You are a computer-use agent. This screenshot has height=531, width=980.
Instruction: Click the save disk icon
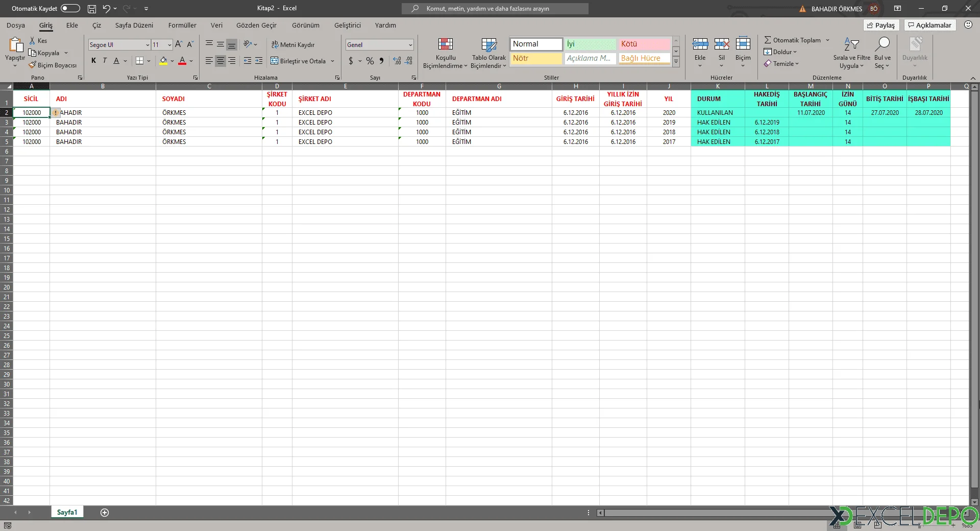(x=92, y=9)
